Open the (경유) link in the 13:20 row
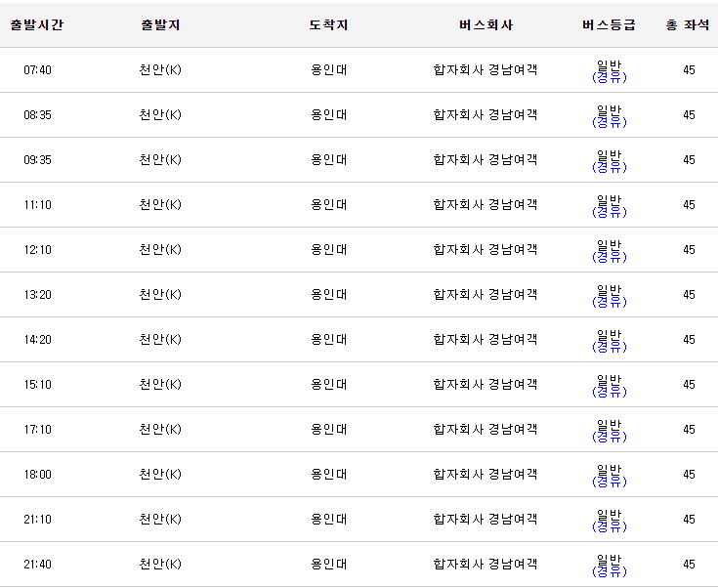 (609, 302)
